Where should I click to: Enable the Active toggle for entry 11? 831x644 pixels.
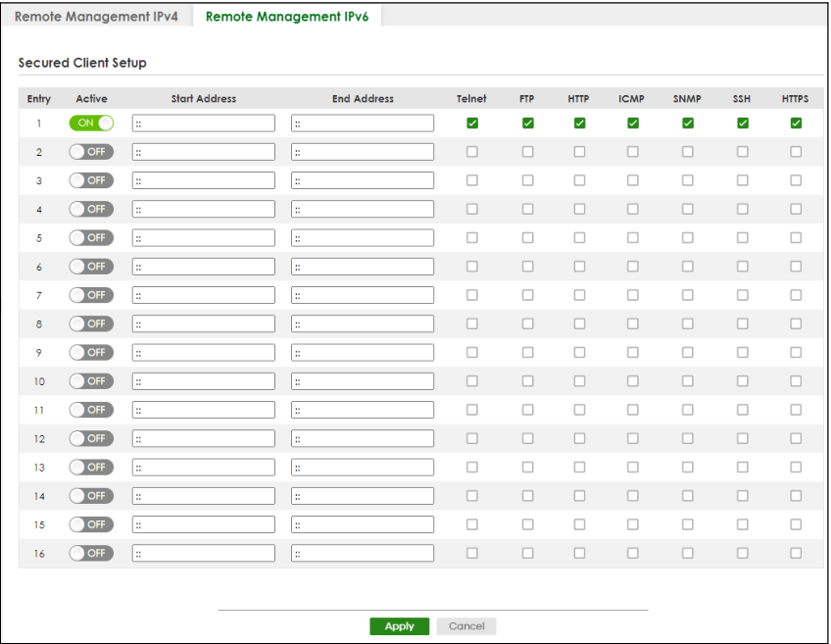pyautogui.click(x=91, y=409)
